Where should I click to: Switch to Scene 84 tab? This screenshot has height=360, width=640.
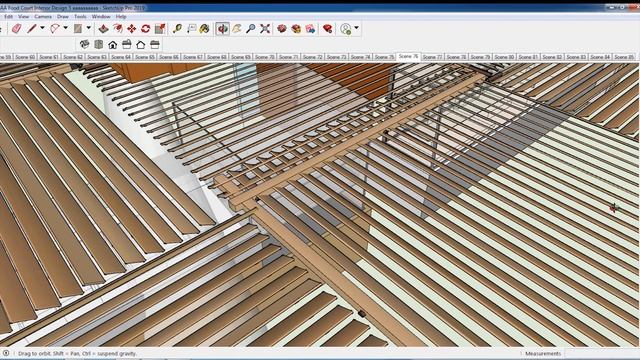click(600, 57)
